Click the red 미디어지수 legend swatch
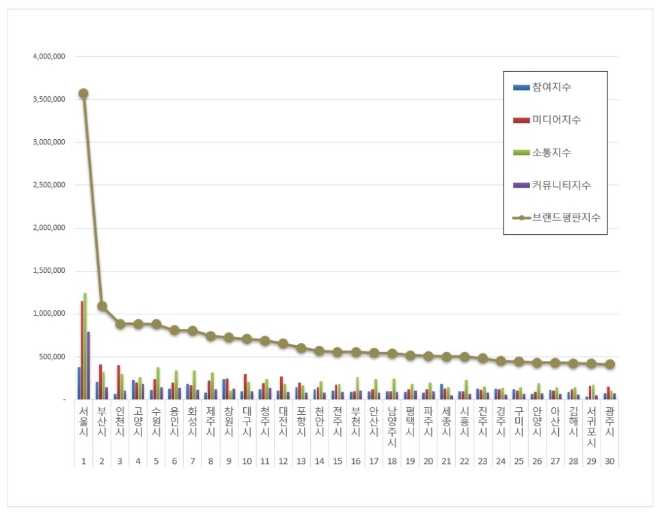Viewport: 660px width, 515px height. [521, 120]
